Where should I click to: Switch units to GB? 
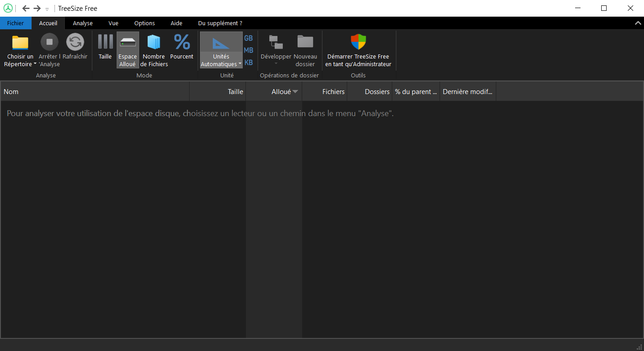pyautogui.click(x=249, y=38)
